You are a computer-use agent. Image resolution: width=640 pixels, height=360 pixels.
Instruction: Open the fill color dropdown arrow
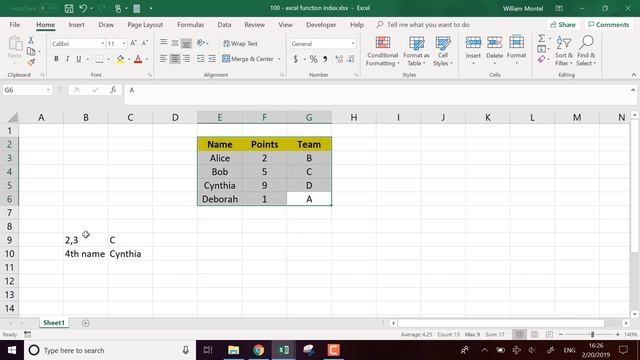[x=129, y=60]
